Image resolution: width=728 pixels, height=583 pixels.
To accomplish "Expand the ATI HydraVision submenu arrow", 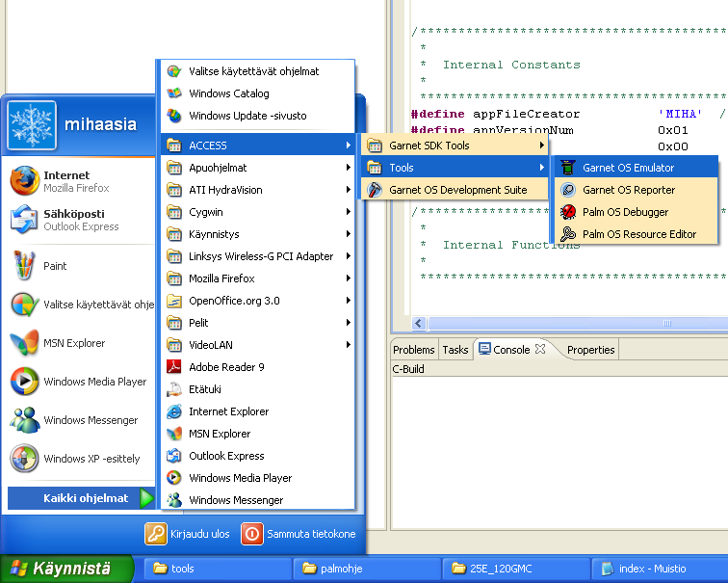I will coord(348,190).
